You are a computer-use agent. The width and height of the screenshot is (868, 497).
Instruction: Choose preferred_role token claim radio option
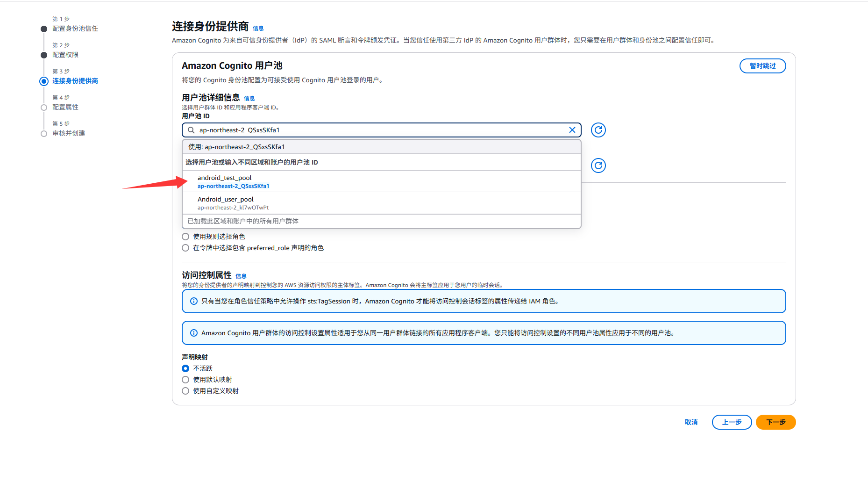pos(185,248)
